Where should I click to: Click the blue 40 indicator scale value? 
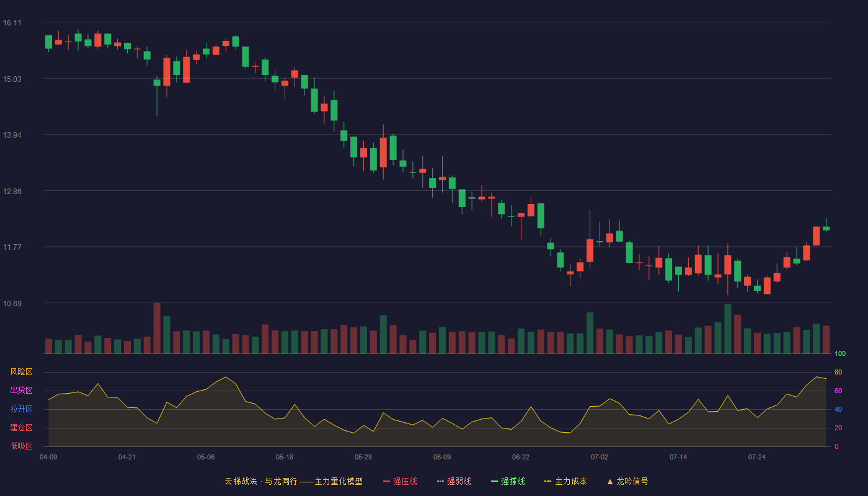click(838, 409)
